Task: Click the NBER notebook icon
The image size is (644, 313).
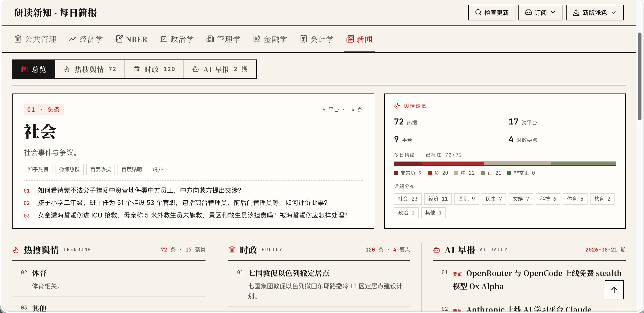Action: point(119,39)
